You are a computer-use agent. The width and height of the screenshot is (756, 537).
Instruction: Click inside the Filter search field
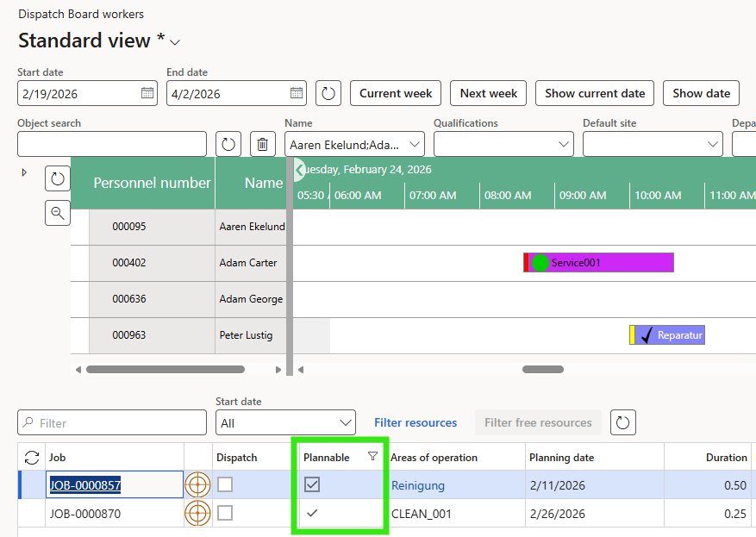click(111, 422)
